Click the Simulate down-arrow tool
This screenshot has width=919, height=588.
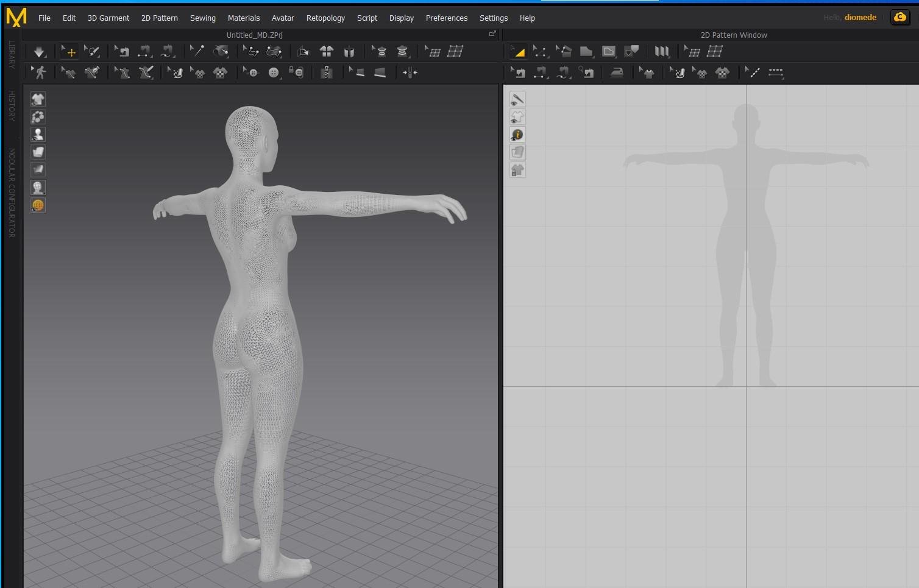pyautogui.click(x=39, y=52)
